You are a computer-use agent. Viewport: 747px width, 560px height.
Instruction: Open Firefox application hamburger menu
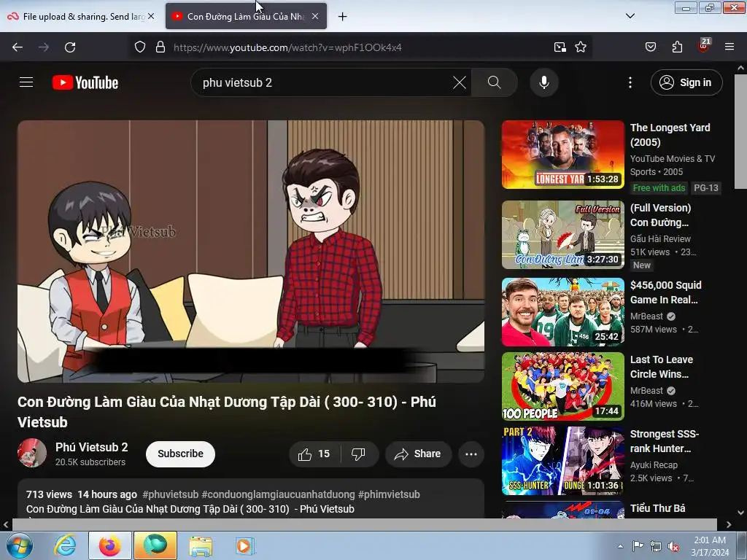729,47
